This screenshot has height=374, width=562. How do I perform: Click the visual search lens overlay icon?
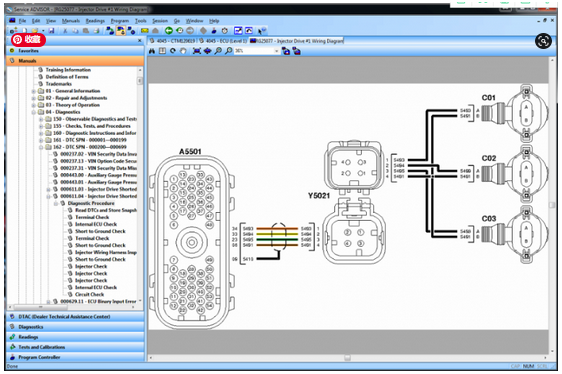click(x=543, y=41)
